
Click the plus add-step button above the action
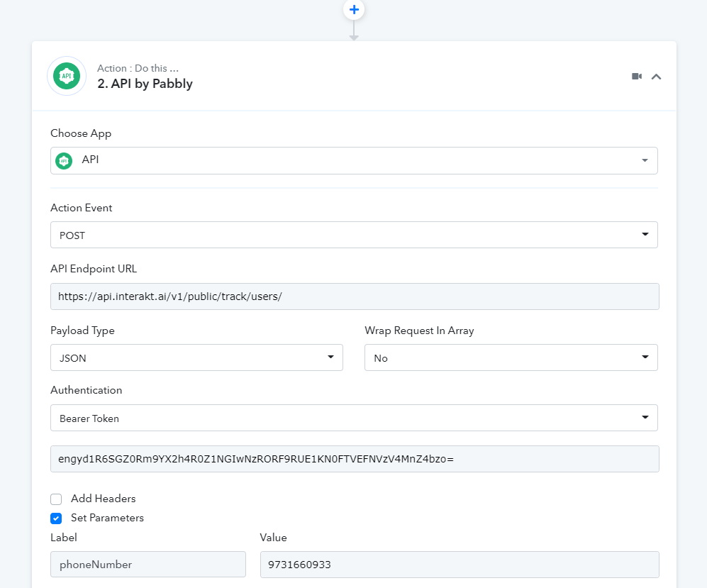coord(354,9)
